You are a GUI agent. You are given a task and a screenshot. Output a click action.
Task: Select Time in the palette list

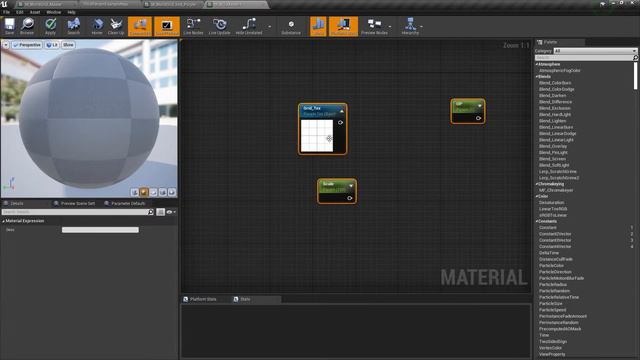[544, 335]
